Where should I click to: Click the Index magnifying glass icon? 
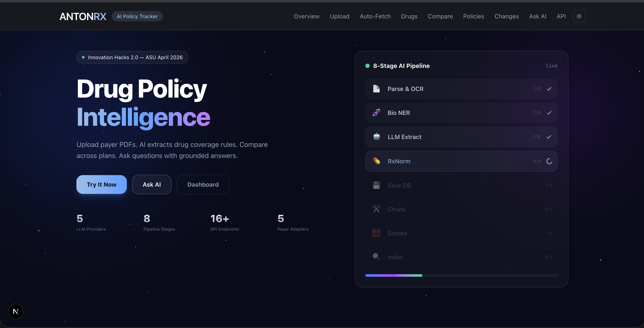[x=376, y=257]
